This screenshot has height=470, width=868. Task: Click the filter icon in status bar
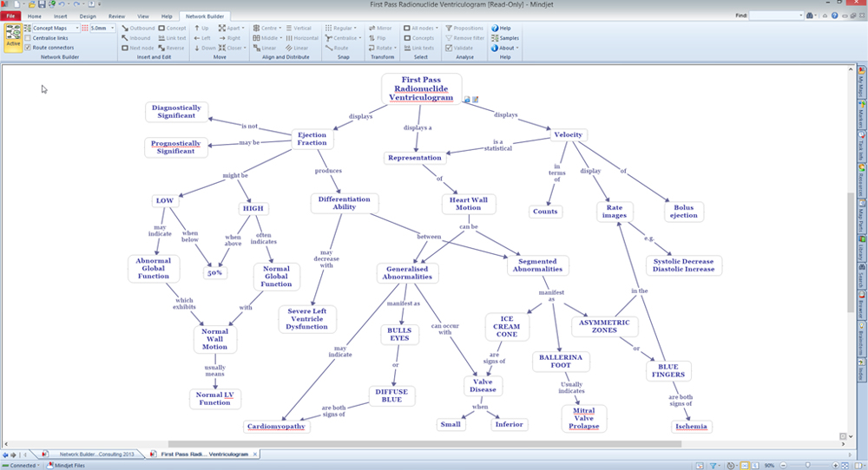[713, 466]
